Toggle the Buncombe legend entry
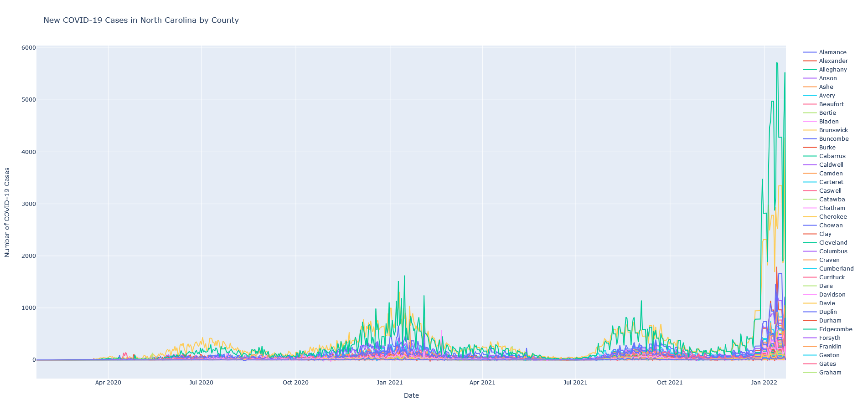 833,139
